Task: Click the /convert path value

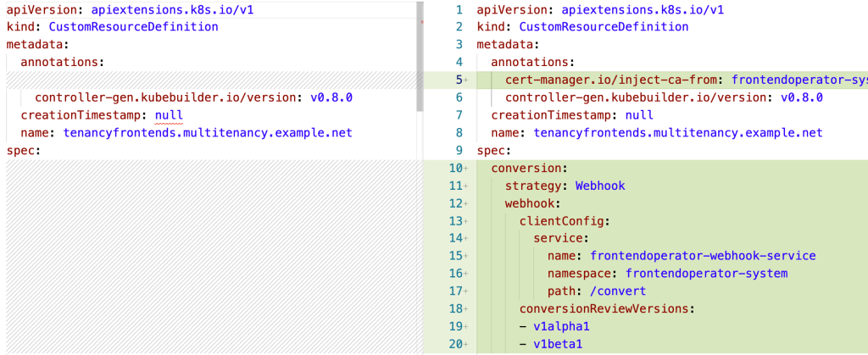Action: 617,291
